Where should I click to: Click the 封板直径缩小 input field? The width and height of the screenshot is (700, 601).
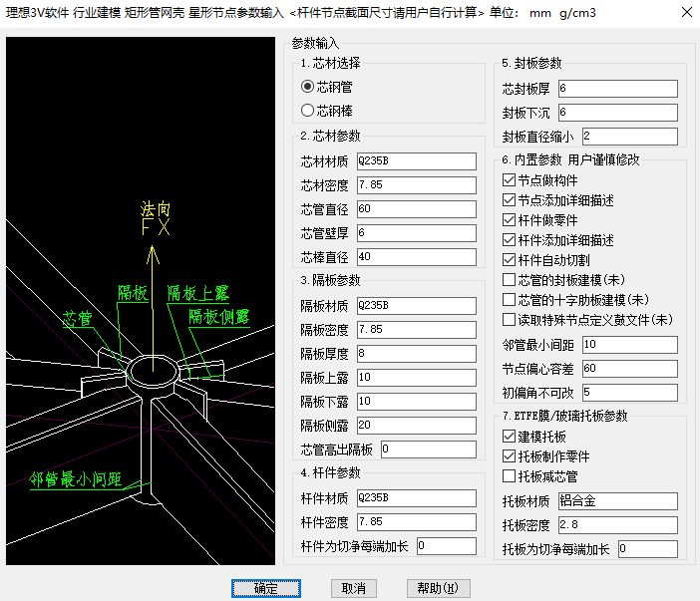tap(630, 137)
